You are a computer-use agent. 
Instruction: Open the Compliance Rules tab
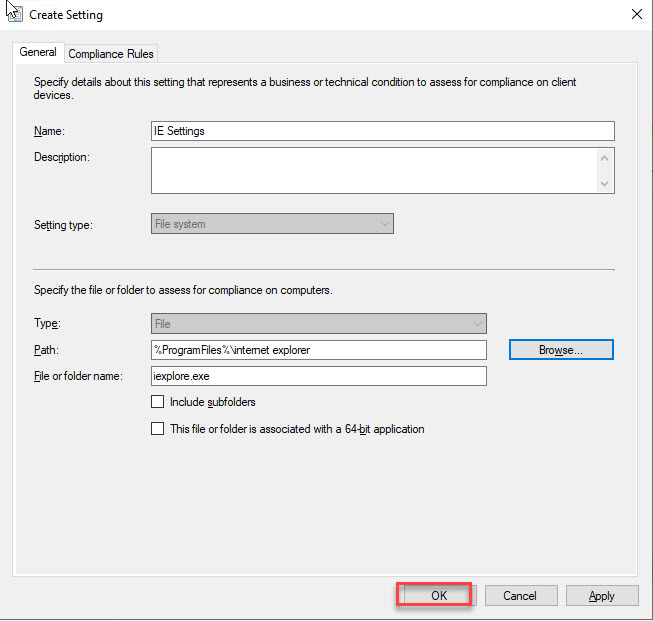coord(111,54)
